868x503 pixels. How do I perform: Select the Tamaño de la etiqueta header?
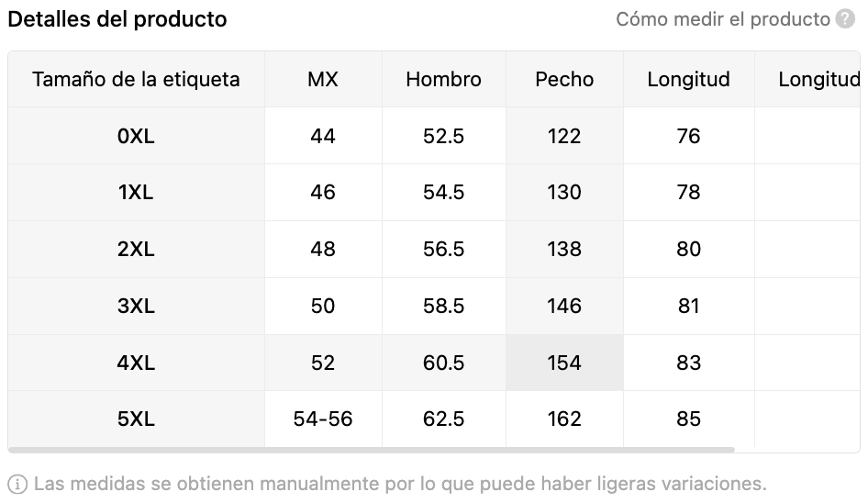(x=136, y=79)
